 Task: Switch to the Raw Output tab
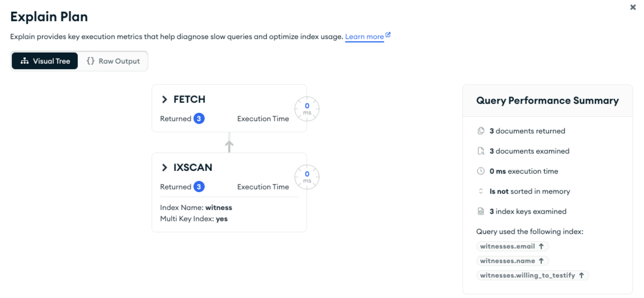click(x=113, y=61)
